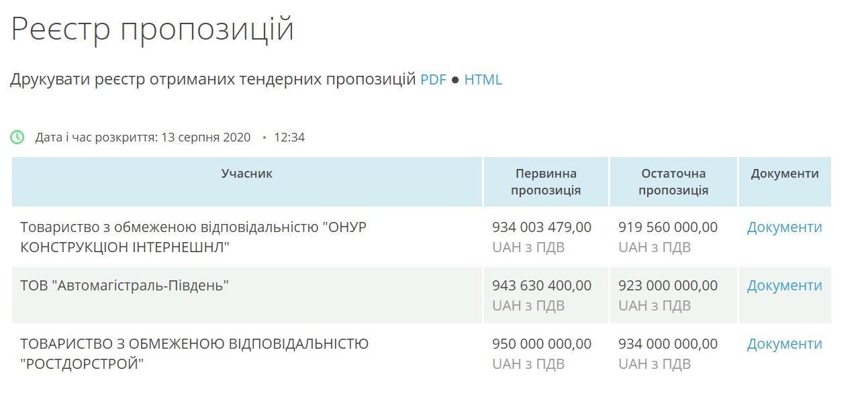
Task: Click the initial bid 950 000 000,00
Action: 542,344
